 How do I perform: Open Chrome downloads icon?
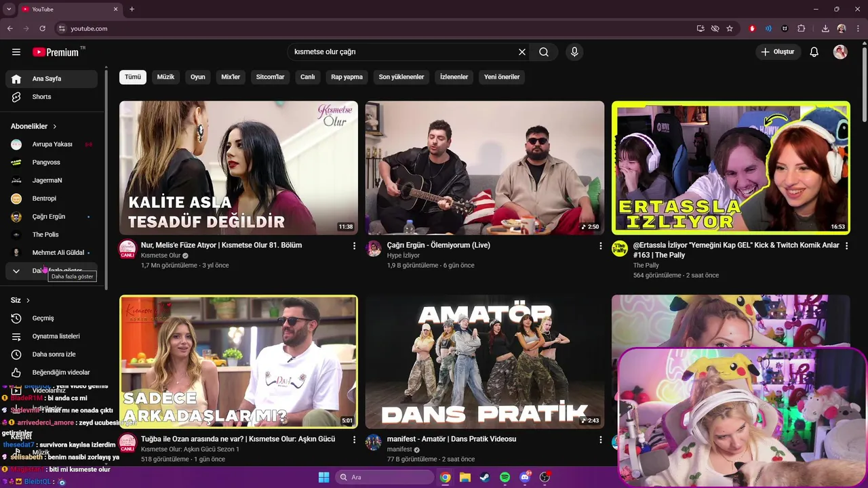(x=825, y=28)
